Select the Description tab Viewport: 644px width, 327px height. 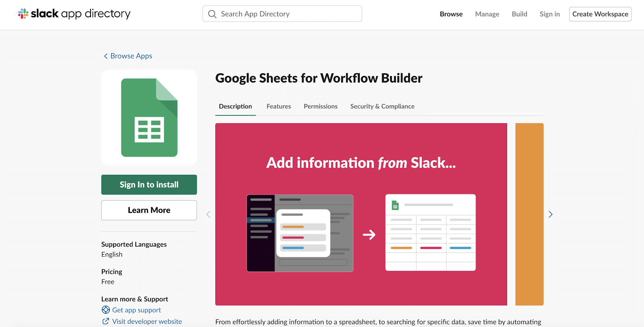235,106
